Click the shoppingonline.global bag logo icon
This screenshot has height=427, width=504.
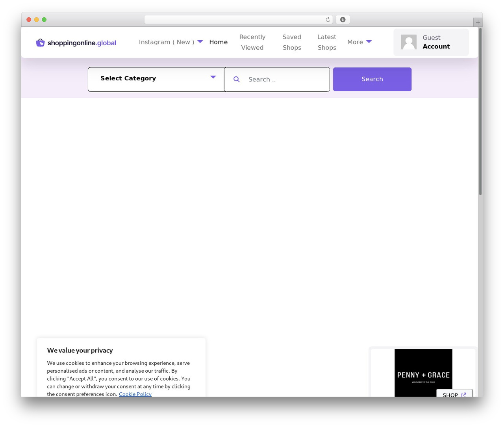click(40, 43)
